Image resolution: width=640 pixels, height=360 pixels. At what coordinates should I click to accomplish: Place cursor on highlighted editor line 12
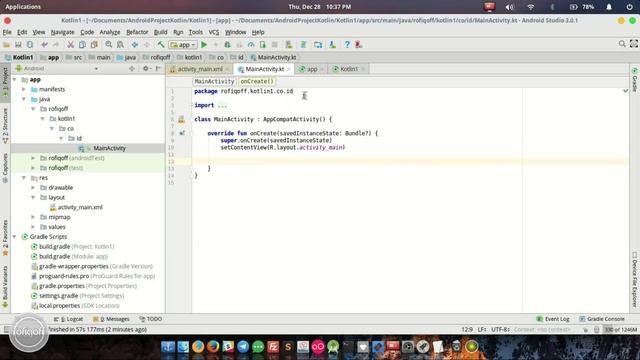pos(410,161)
